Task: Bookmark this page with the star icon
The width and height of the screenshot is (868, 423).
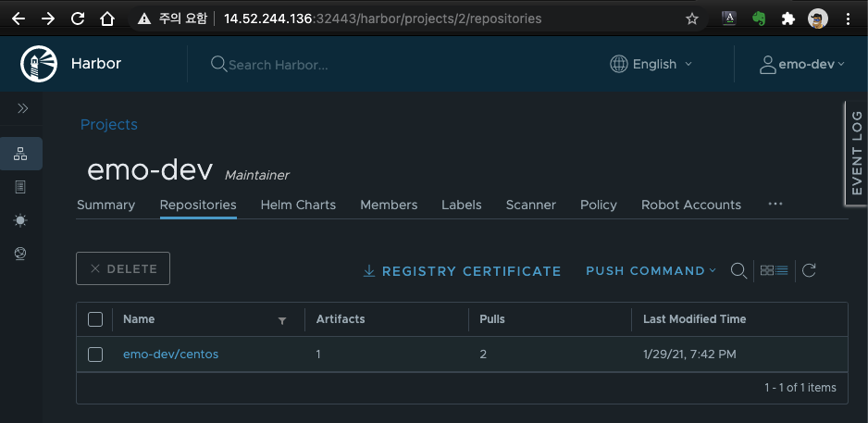Action: click(x=692, y=19)
